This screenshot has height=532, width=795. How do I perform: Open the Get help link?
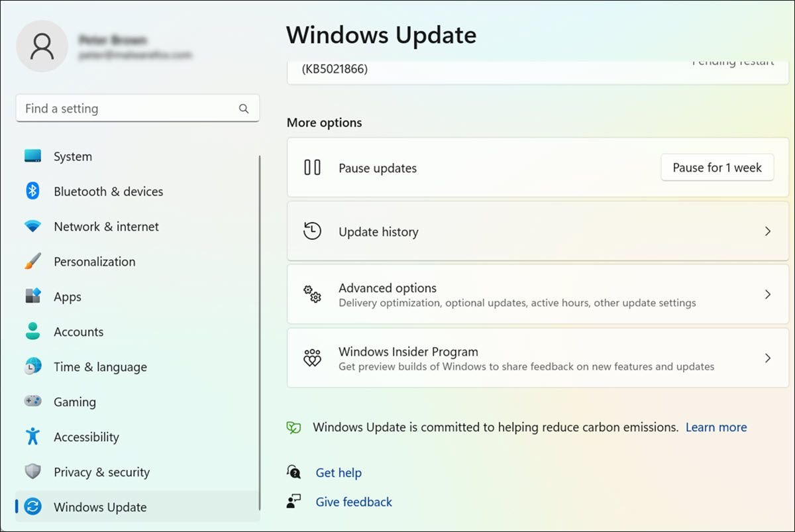click(339, 472)
